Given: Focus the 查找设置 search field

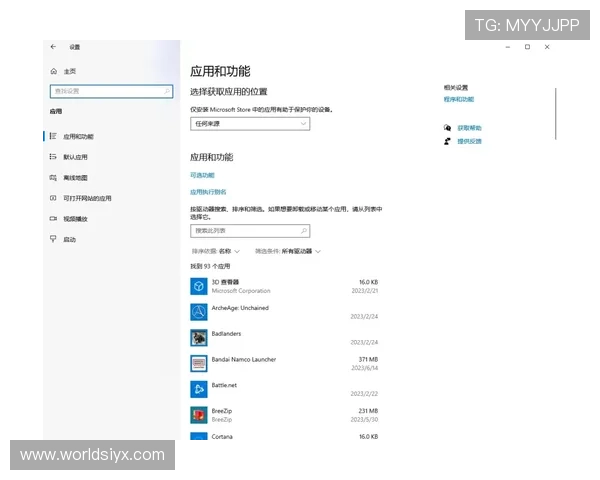Looking at the screenshot, I should [111, 91].
